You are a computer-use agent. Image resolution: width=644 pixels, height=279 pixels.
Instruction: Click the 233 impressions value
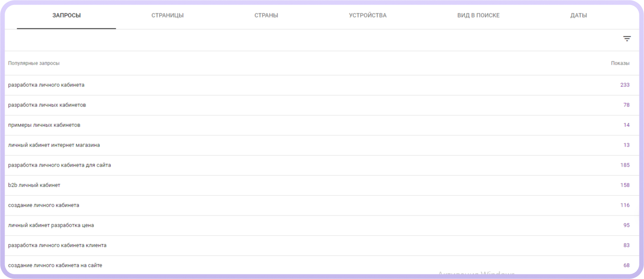click(624, 85)
